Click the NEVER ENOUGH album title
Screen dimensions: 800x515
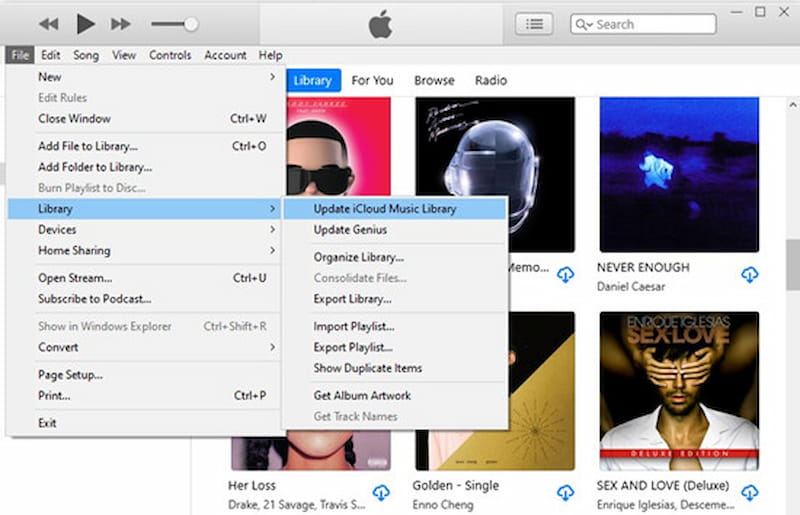[x=643, y=267]
